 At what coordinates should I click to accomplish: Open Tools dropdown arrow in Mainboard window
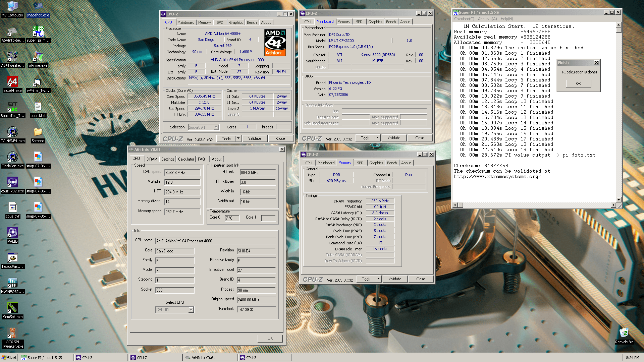click(377, 138)
